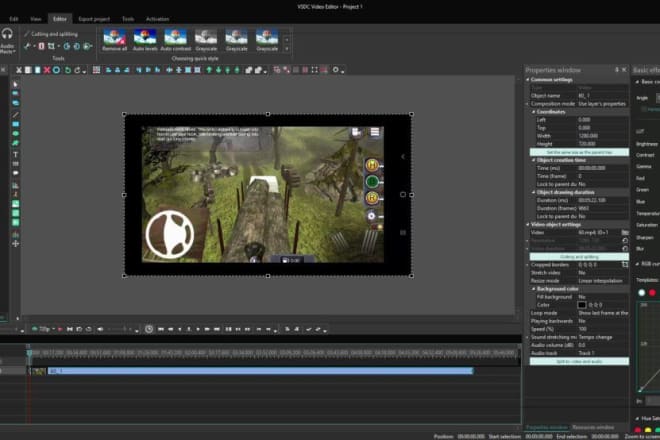Move object down with green down arrow
The image size is (660, 440).
(x=218, y=70)
